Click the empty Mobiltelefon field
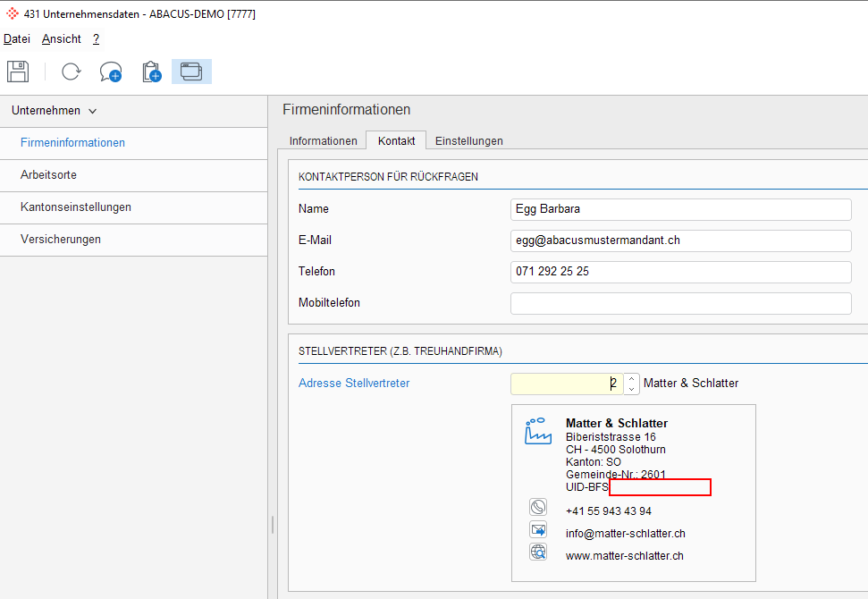 pyautogui.click(x=680, y=303)
